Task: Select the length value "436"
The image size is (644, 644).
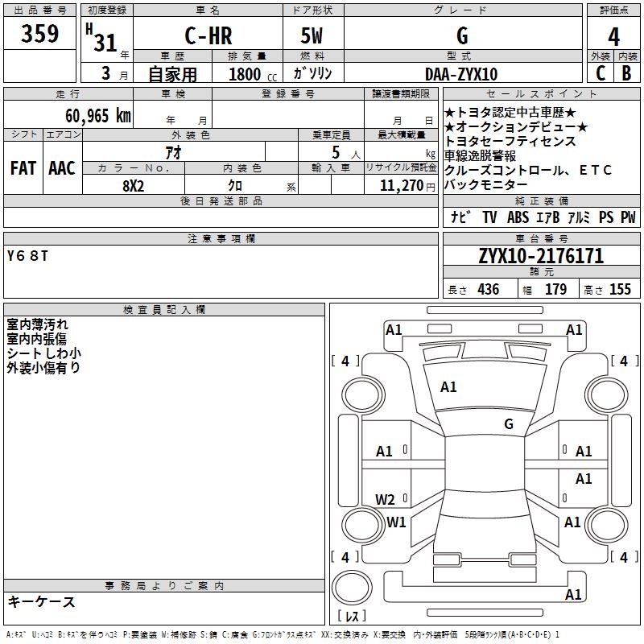Action: pos(489,289)
